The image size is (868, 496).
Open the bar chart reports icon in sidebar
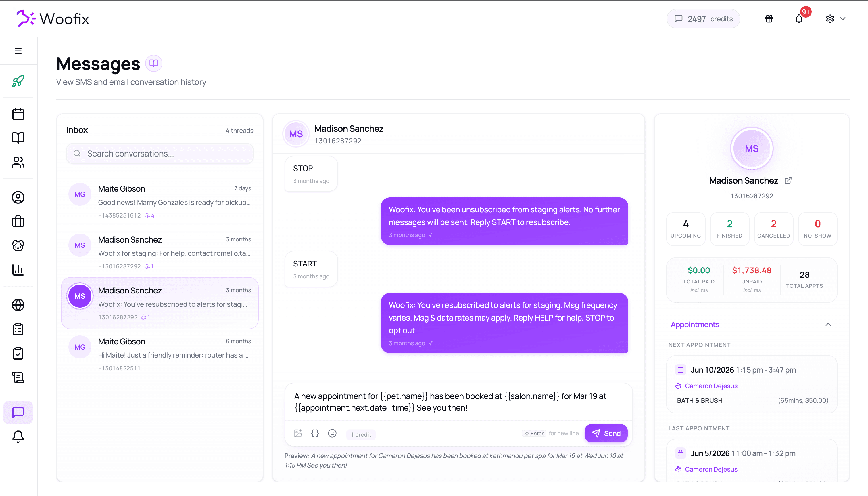[x=18, y=270]
